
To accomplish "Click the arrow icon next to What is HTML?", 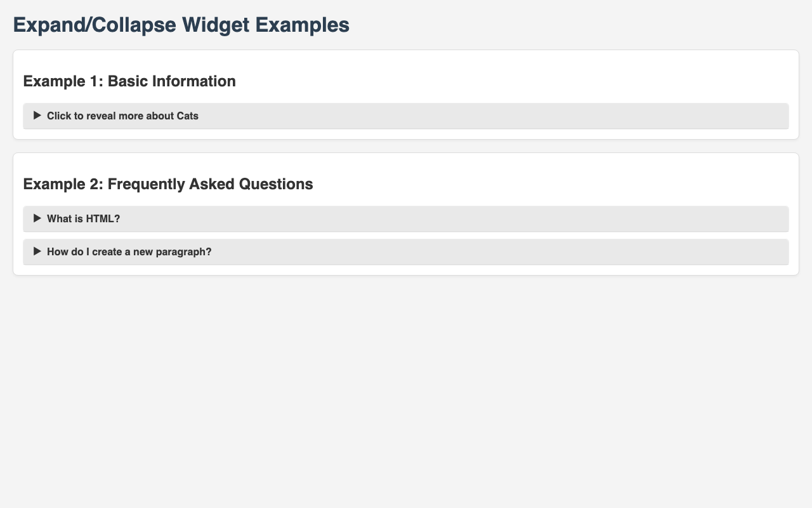I will (37, 218).
